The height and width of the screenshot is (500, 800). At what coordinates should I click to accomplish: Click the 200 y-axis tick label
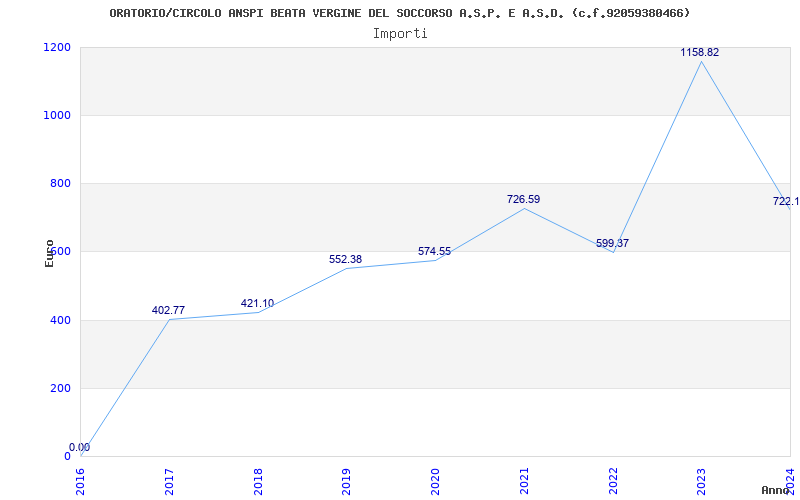point(60,388)
